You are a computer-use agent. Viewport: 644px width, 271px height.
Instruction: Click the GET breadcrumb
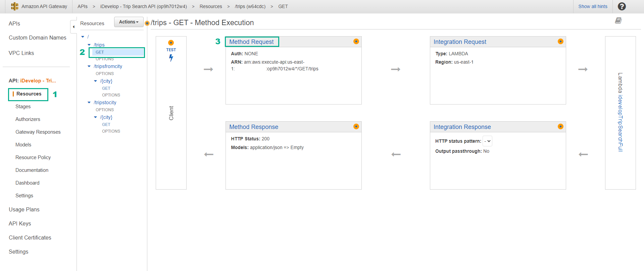point(283,6)
